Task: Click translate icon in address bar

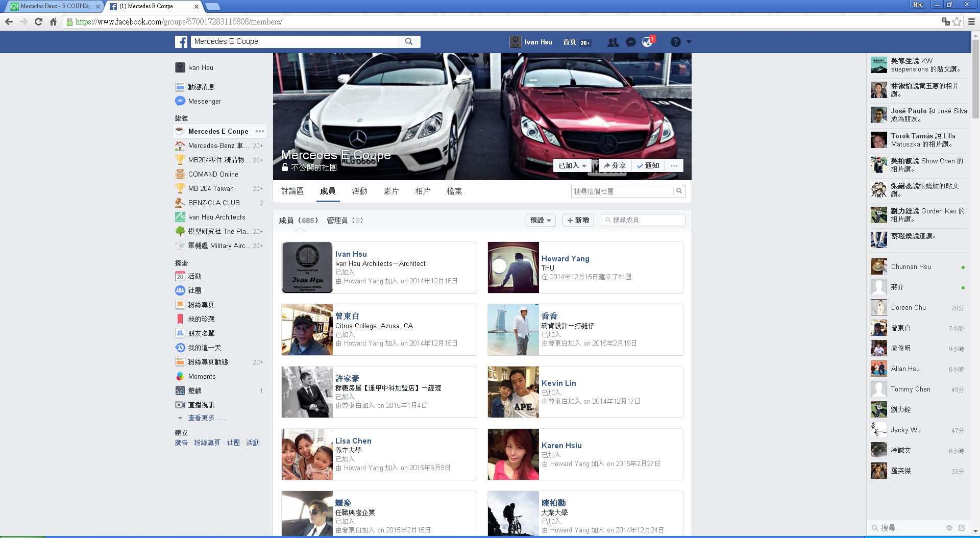Action: (x=945, y=21)
